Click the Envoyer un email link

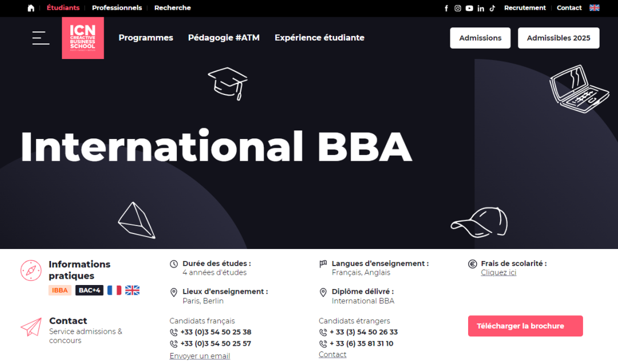click(200, 356)
